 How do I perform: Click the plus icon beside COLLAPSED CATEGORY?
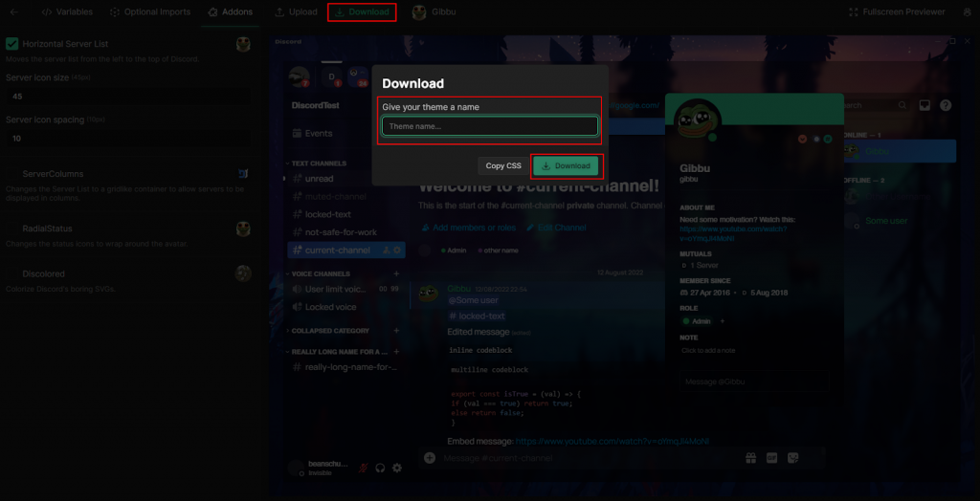396,331
